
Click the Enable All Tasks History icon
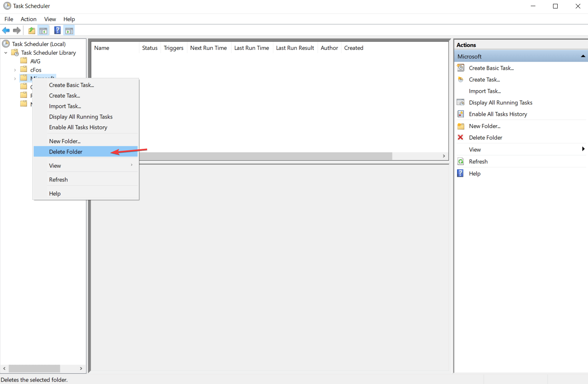[460, 114]
